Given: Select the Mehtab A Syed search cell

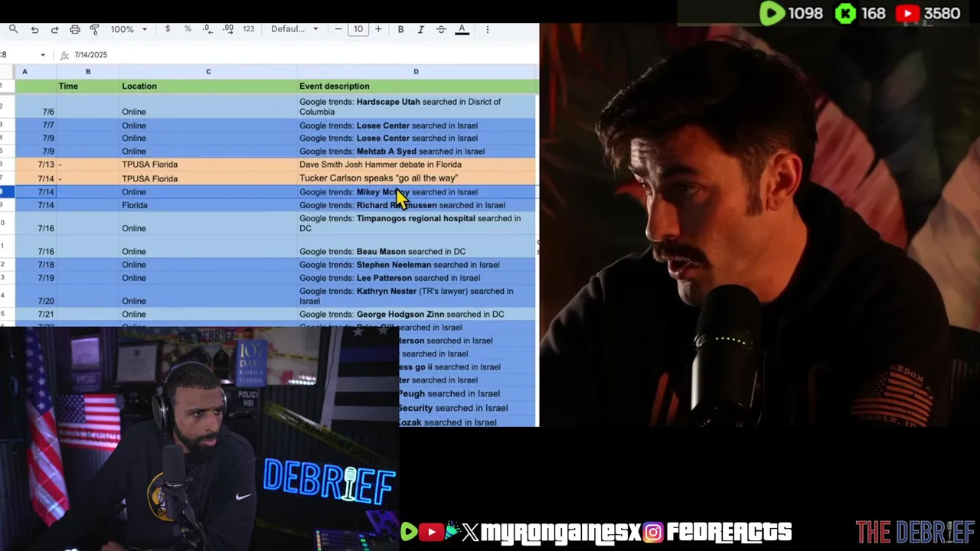Looking at the screenshot, I should click(416, 152).
